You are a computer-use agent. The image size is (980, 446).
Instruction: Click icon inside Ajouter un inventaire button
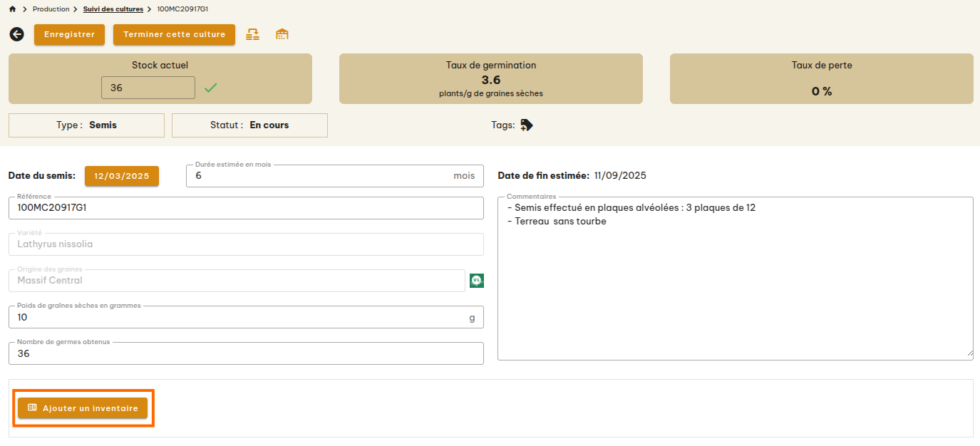tap(32, 408)
